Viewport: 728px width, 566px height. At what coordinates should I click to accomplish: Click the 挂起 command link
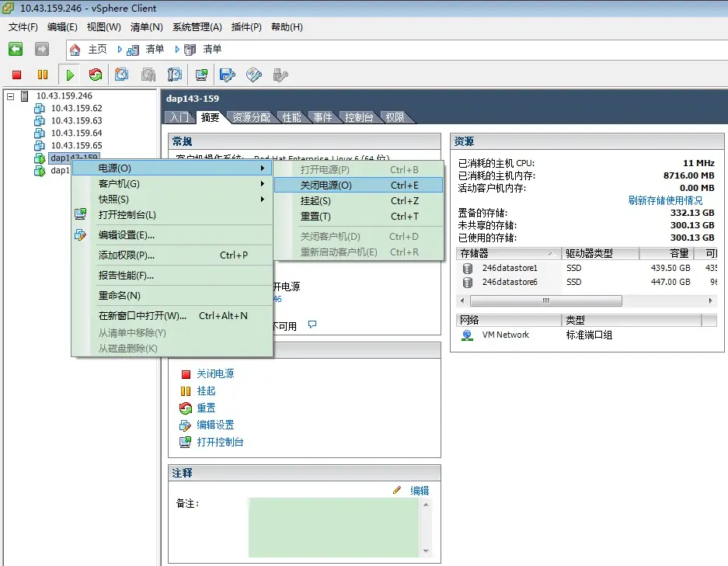pos(206,391)
